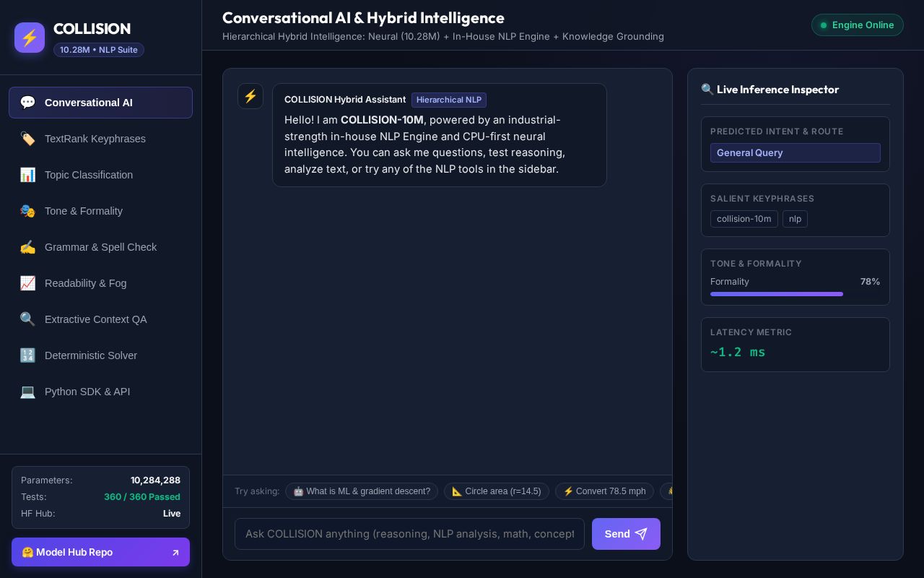Screen dimensions: 924x578
Task: Click the arrow icon on Model Hub Repo
Action: 175,553
